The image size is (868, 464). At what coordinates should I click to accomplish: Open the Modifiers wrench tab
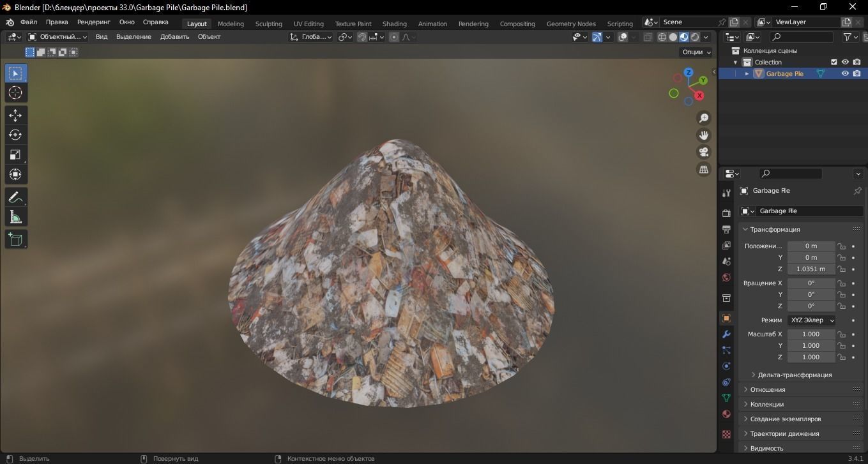(726, 334)
